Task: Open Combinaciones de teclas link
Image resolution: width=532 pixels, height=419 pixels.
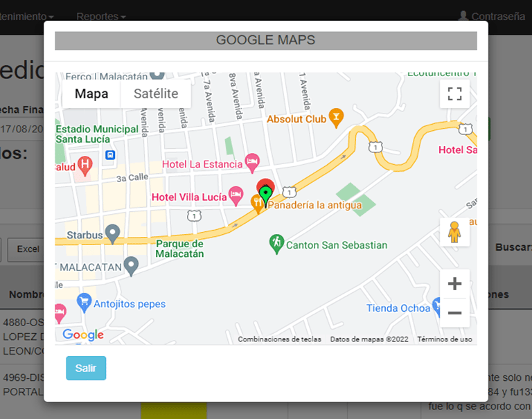Action: tap(279, 339)
